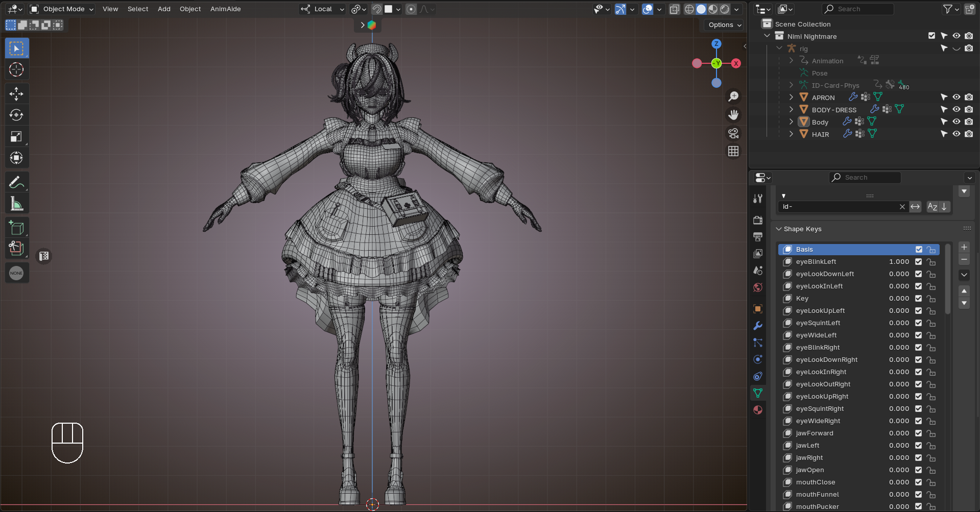Screen dimensions: 980x512
Task: Toggle the Nimi Nightmare collection checkbox
Action: (x=930, y=36)
